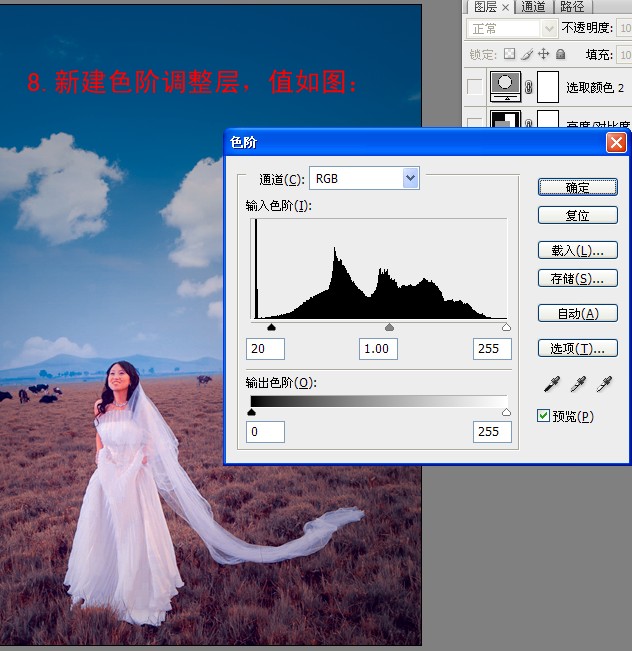Click the 复位 button
Screen dimensions: 632x651
click(578, 215)
